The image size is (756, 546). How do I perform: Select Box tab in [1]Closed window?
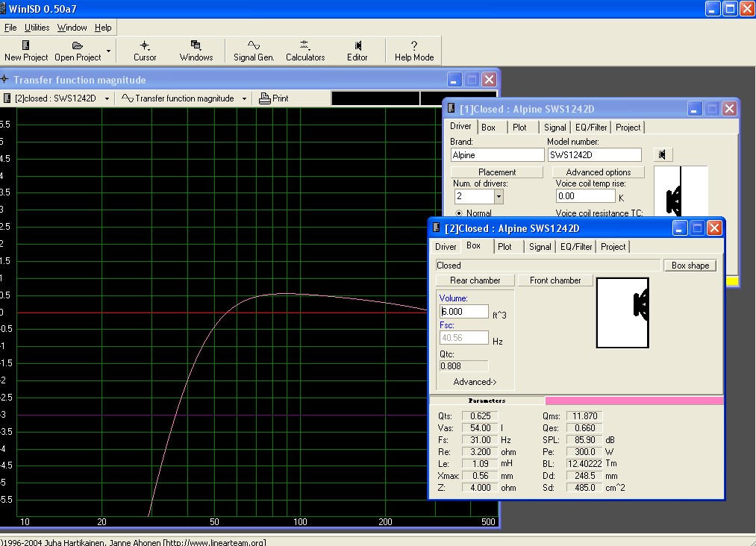(488, 128)
